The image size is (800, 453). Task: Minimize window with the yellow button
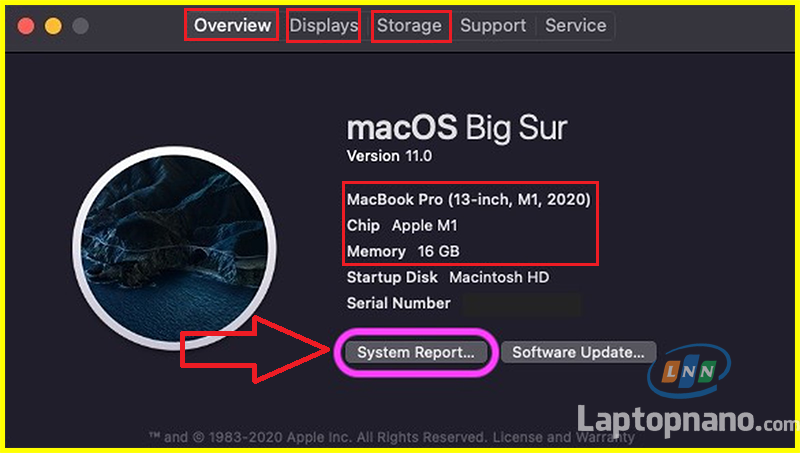click(52, 26)
